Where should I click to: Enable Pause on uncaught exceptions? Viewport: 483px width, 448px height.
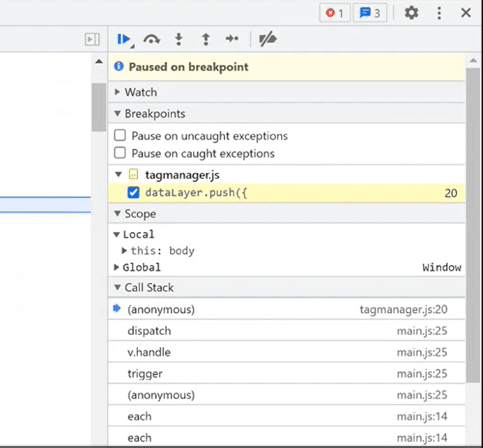coord(121,136)
